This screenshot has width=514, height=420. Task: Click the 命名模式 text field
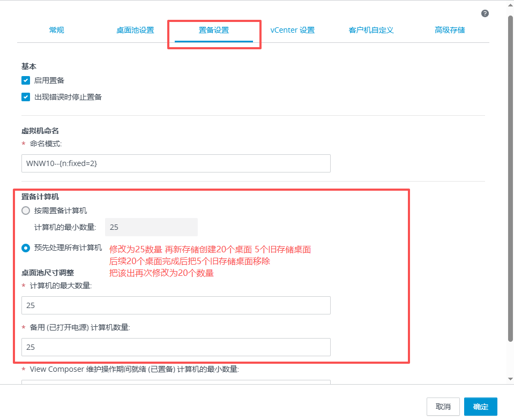coord(176,163)
